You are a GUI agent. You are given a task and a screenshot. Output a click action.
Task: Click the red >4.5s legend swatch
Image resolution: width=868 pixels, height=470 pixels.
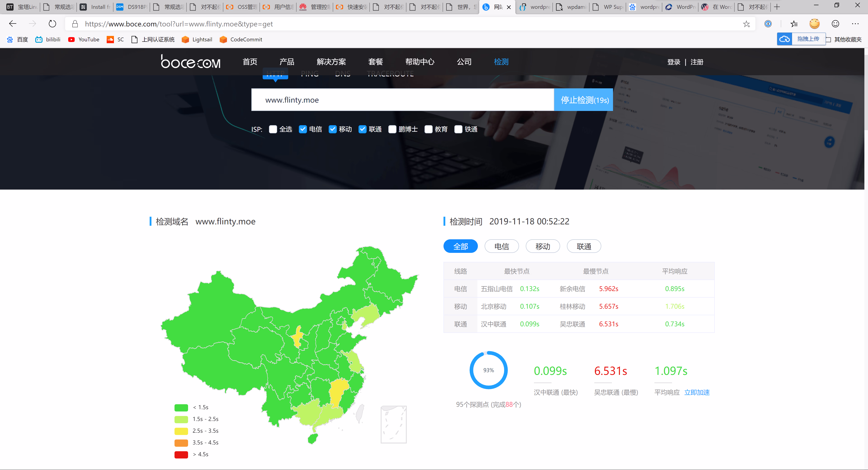pos(181,454)
